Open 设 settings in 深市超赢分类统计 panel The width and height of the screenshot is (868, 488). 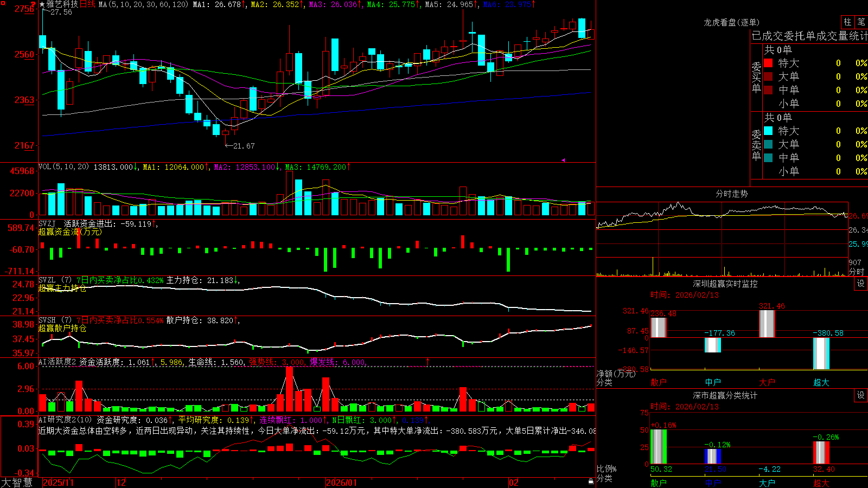860,395
